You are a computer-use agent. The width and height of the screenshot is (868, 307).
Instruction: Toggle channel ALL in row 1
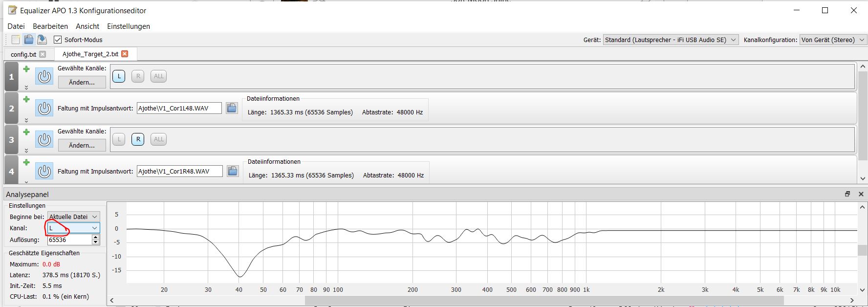159,76
